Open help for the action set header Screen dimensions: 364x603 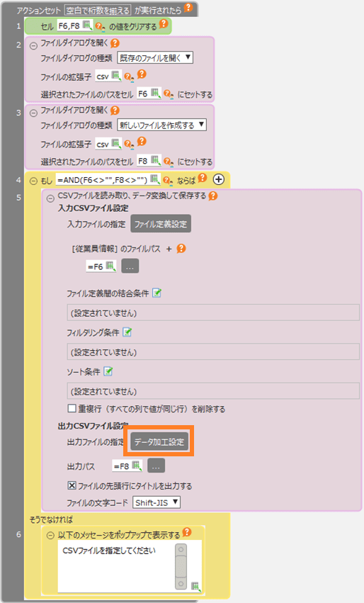[188, 7]
